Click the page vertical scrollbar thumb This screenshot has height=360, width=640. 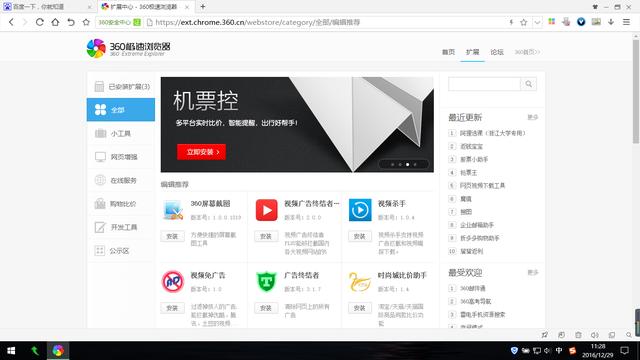tap(636, 91)
